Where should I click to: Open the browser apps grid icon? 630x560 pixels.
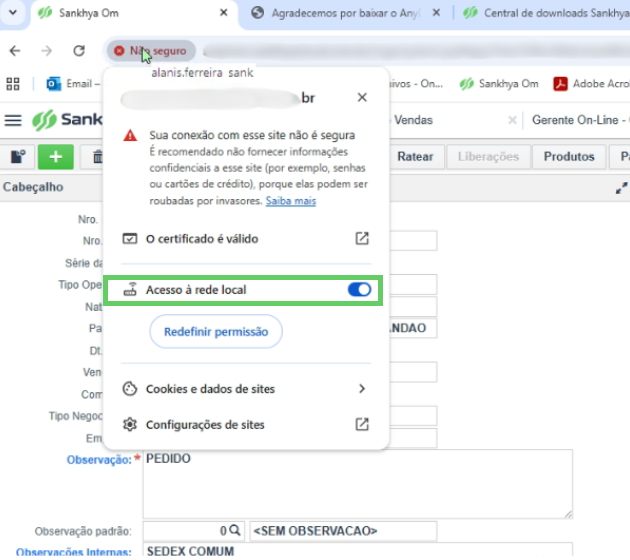13,84
